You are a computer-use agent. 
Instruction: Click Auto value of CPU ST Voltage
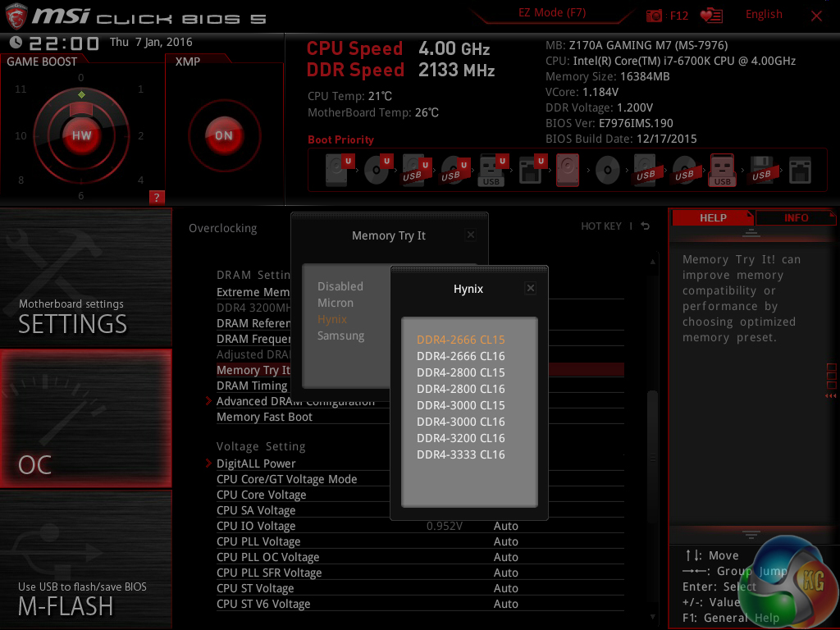505,588
